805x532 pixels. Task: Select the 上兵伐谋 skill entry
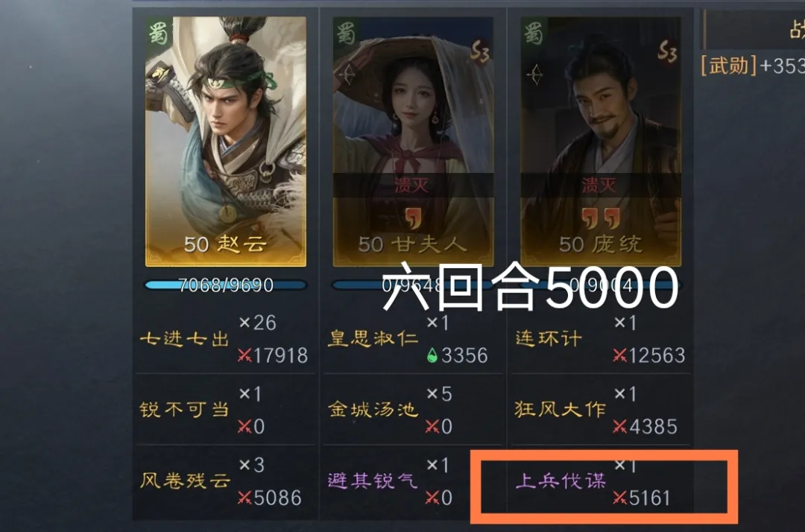coord(601,481)
